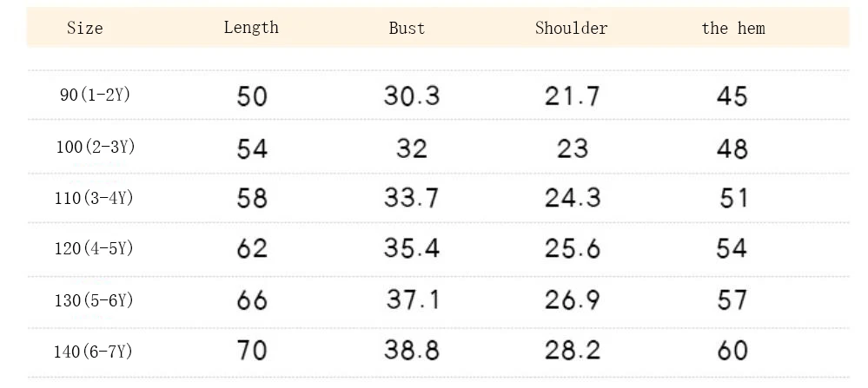Select the 140(6-7Y) size row label
The image size is (868, 388).
tap(95, 352)
